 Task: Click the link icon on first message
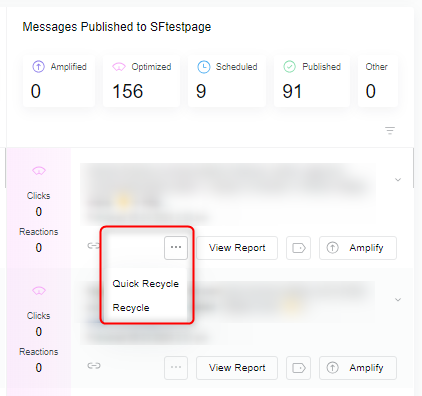coord(94,246)
